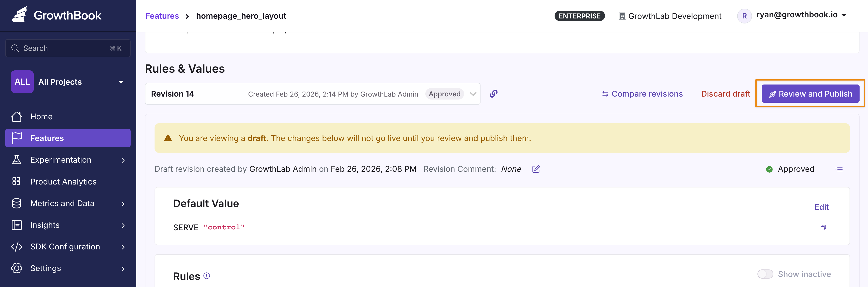Image resolution: width=868 pixels, height=287 pixels.
Task: Click the SDK Configuration code icon
Action: (x=16, y=246)
